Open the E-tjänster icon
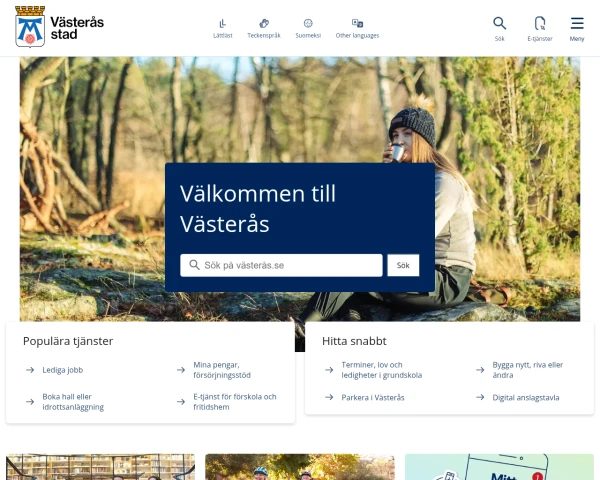Screen dimensions: 600x480 pyautogui.click(x=540, y=23)
